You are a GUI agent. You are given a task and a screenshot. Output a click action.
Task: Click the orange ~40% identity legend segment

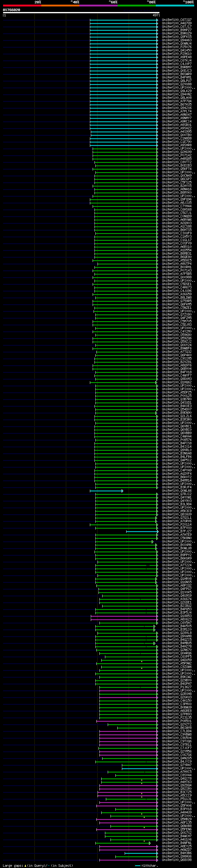pos(60,6)
